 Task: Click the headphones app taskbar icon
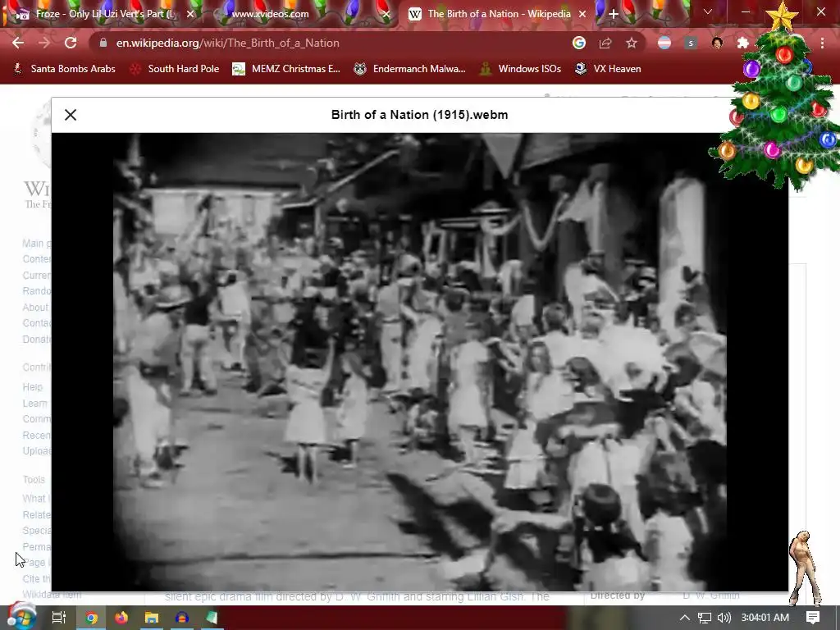(x=181, y=618)
